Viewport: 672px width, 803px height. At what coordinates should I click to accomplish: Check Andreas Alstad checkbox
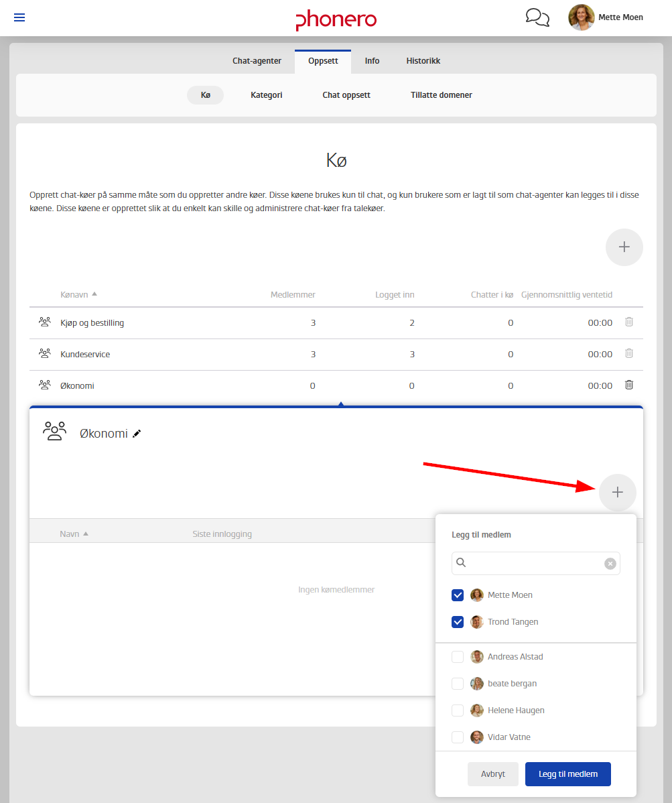coord(458,656)
